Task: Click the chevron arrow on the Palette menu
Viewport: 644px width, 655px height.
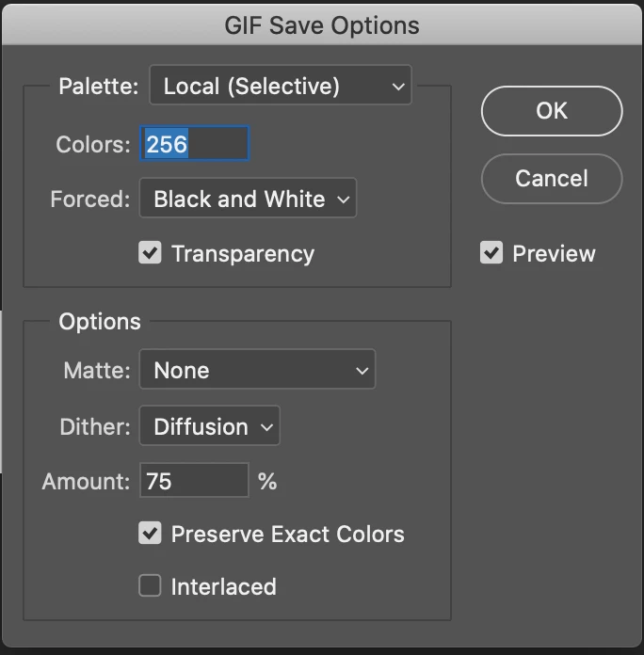Action: coord(398,88)
